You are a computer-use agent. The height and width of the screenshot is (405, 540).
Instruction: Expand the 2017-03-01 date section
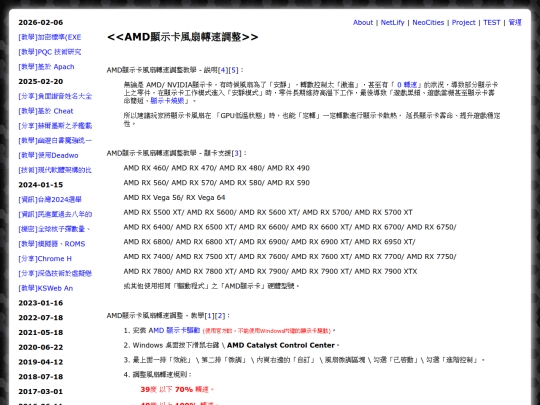click(41, 392)
